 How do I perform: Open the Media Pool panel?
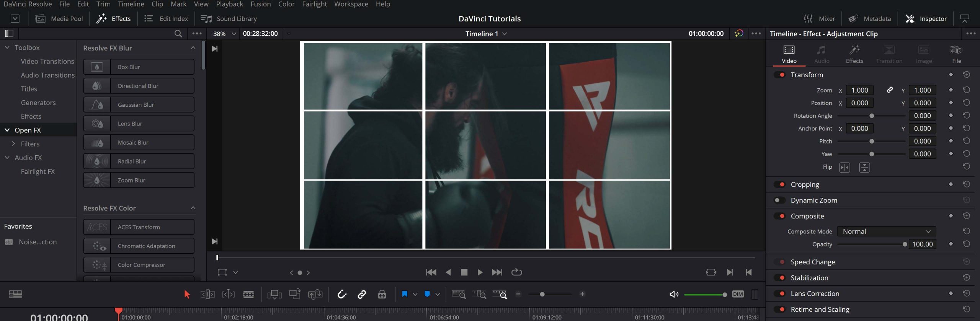point(59,19)
